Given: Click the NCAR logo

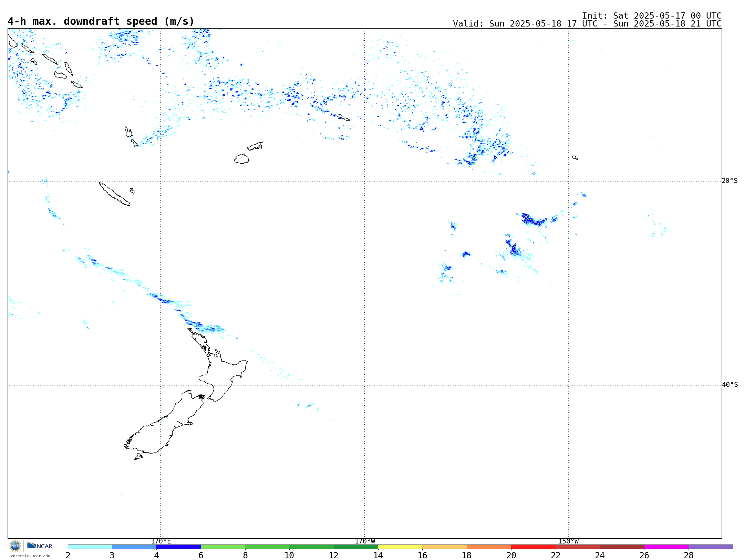Looking at the screenshot, I should pos(40,546).
